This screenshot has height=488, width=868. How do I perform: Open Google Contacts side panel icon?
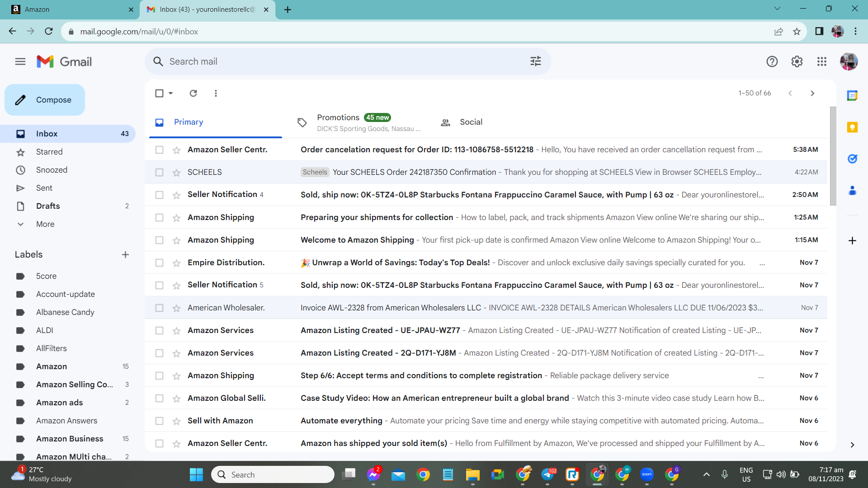[x=852, y=190]
